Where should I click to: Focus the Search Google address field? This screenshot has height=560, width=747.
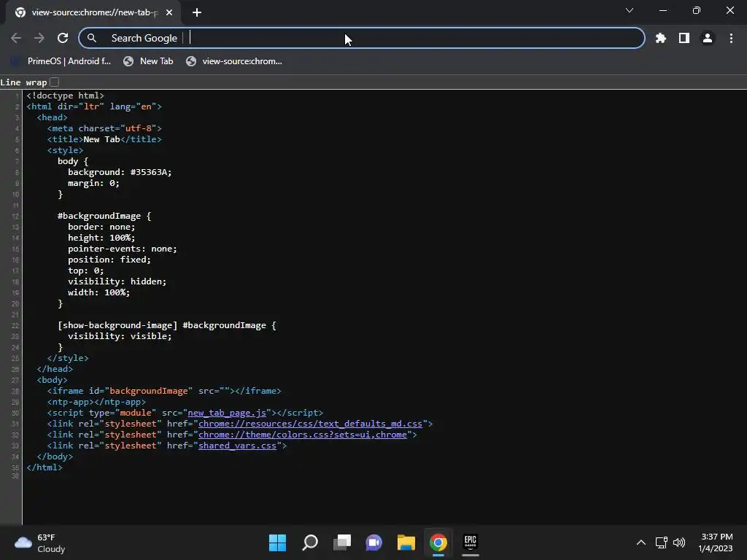(x=362, y=38)
